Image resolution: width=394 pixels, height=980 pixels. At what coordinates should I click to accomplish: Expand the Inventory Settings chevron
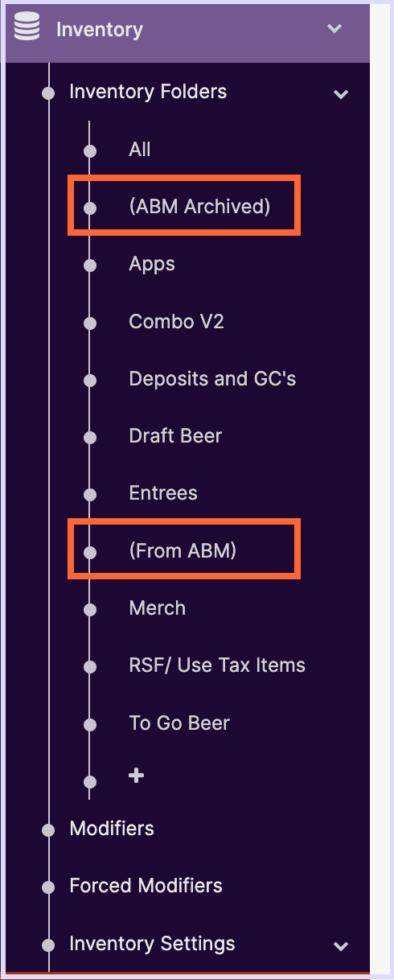[x=341, y=945]
